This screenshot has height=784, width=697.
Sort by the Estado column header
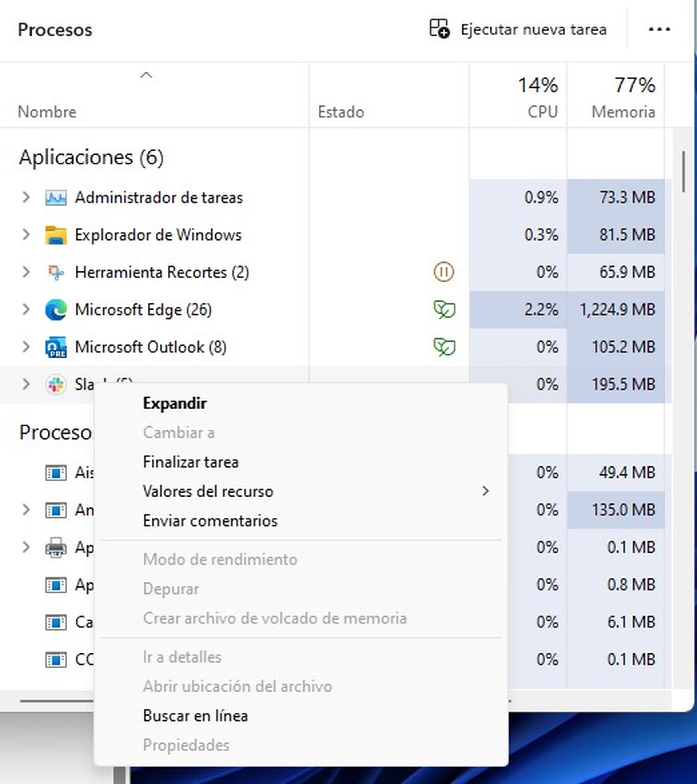(341, 112)
